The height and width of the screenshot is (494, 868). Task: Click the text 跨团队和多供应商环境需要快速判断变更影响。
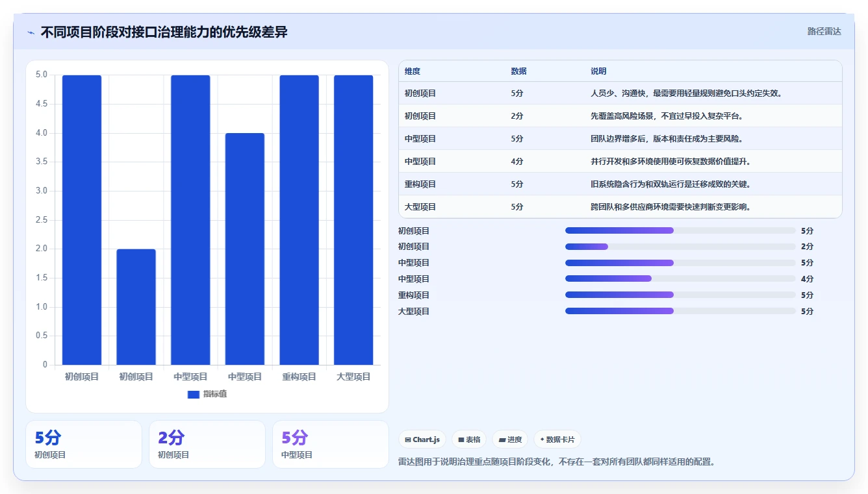coord(670,207)
